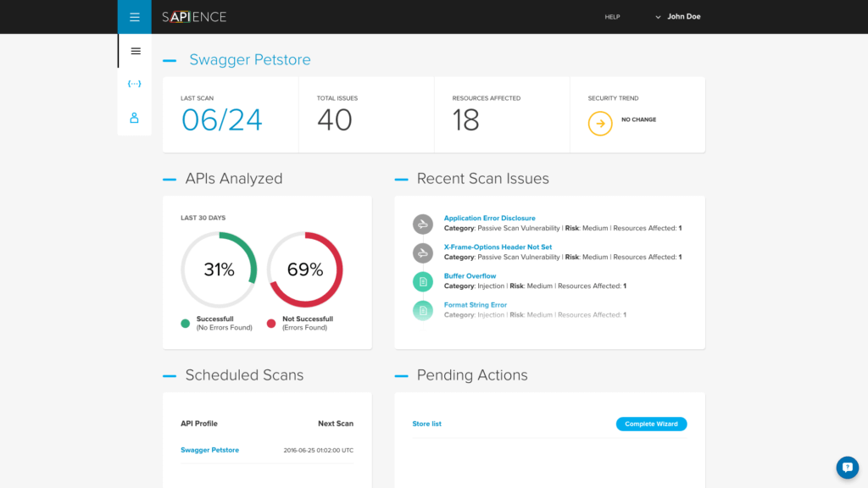The image size is (868, 488).
Task: Click the passive scan icon beside Application Error Disclosure
Action: click(x=422, y=224)
